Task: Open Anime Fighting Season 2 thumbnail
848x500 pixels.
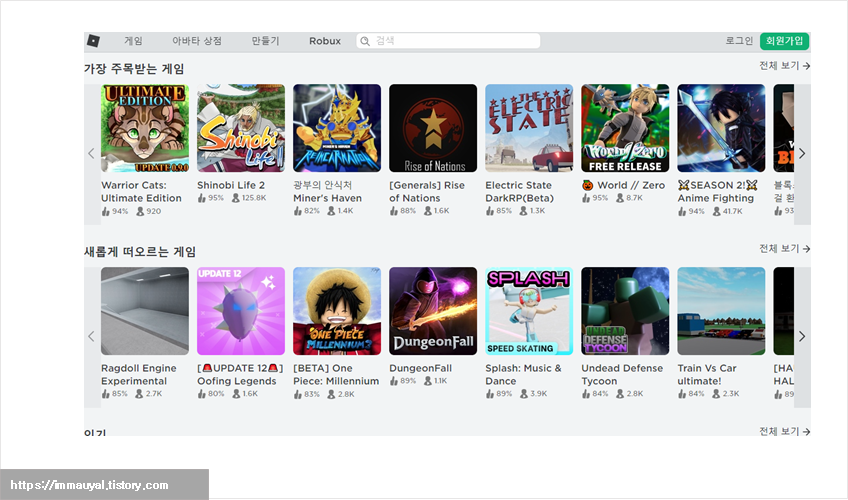Action: pos(721,128)
